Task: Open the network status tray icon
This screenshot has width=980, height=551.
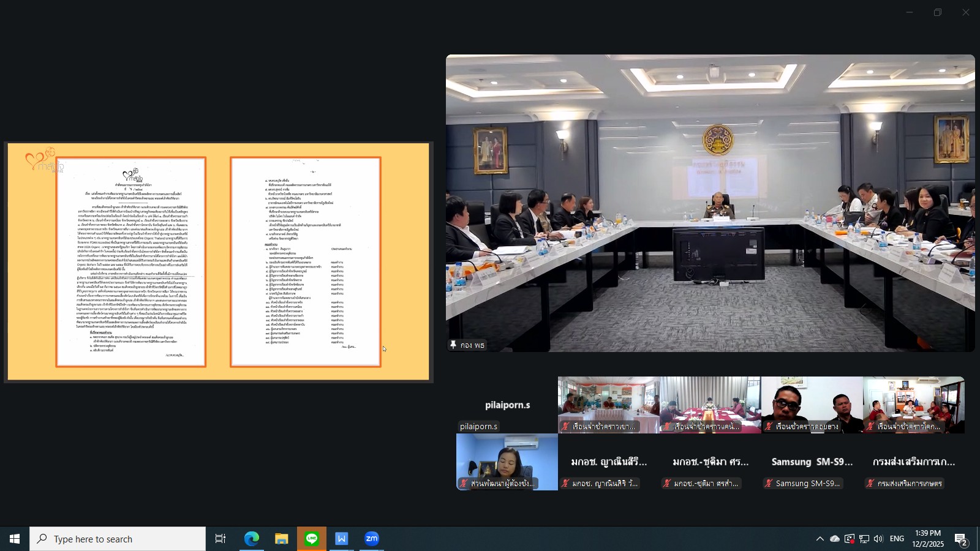Action: tap(864, 539)
